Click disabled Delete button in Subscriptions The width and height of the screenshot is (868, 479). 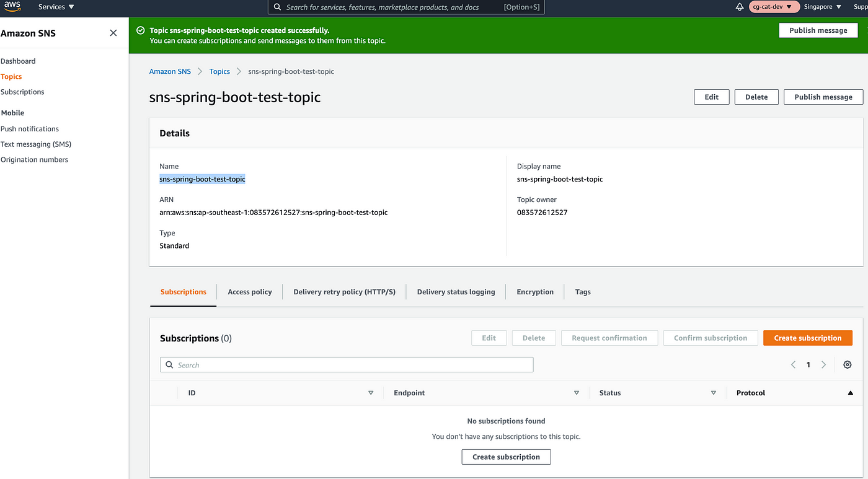point(534,338)
